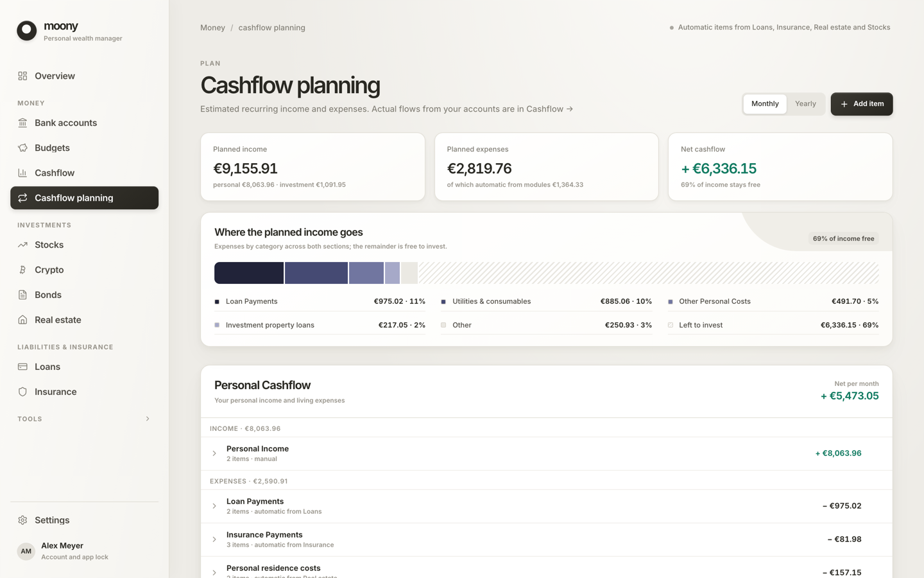Viewport: 924px width, 578px height.
Task: Click the Settings gear icon
Action: (22, 520)
